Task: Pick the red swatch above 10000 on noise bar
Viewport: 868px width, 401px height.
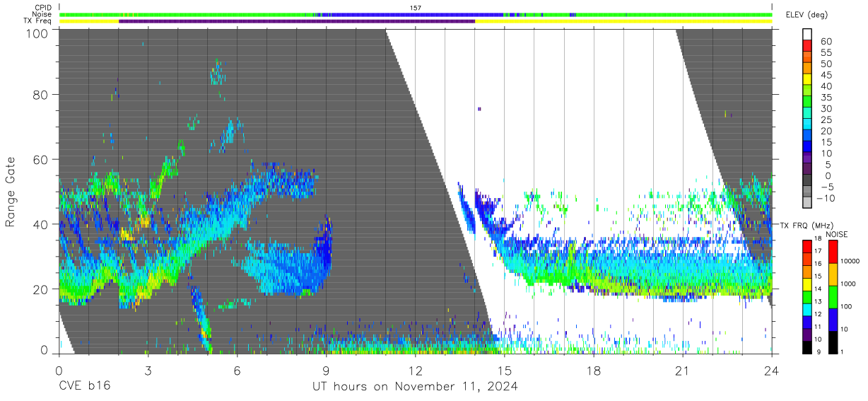Action: 833,252
